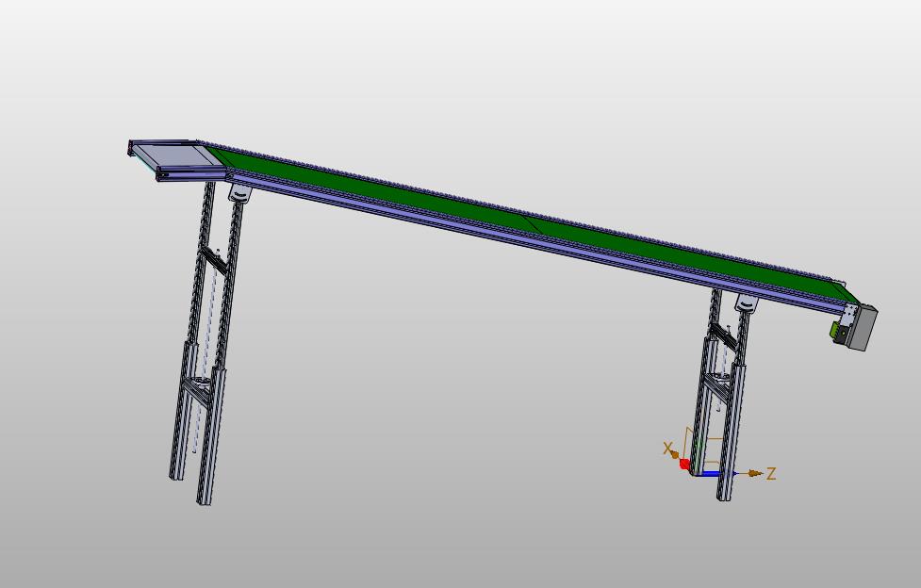Image resolution: width=921 pixels, height=588 pixels.
Task: Click the Z axis label of the triad
Action: tap(771, 473)
